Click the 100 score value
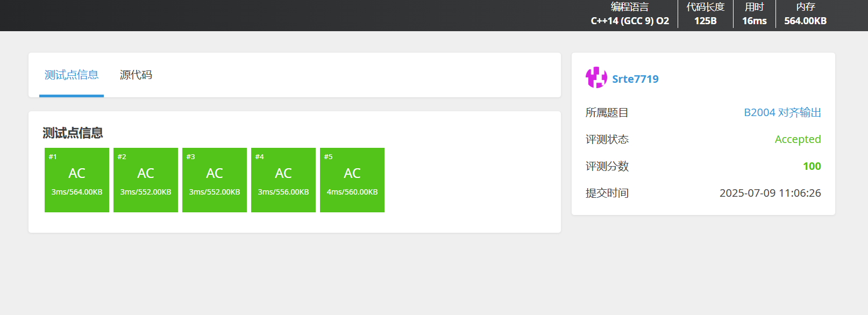 pos(812,166)
